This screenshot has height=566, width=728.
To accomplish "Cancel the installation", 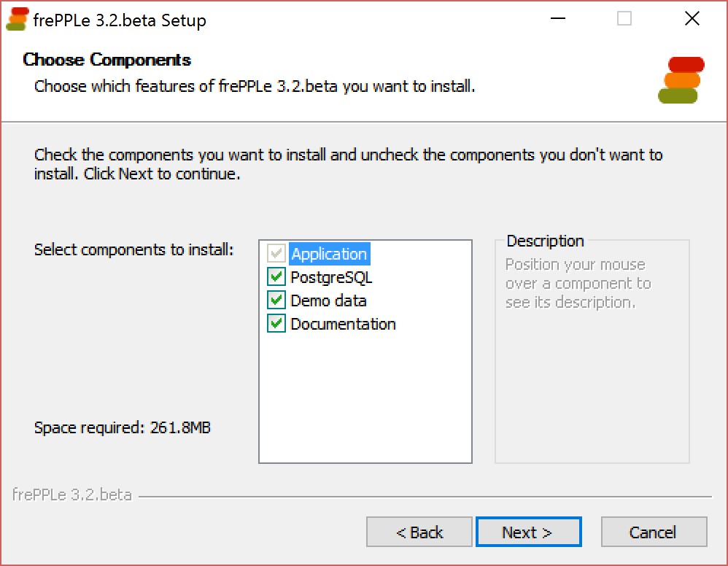I will (x=654, y=532).
